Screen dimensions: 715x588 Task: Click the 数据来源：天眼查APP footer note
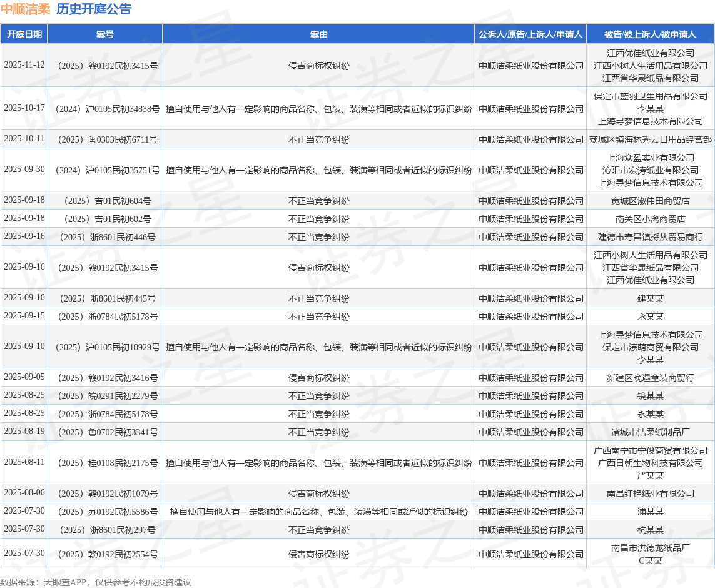coord(95,582)
